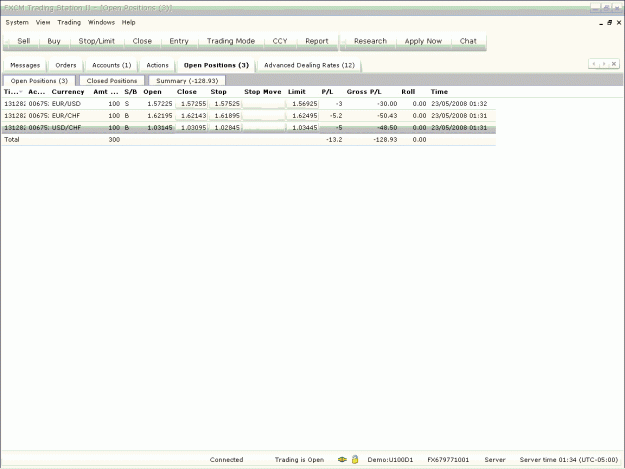625x469 pixels.
Task: Switch to Advanced Dealing Rates (12) tab
Action: click(x=309, y=65)
